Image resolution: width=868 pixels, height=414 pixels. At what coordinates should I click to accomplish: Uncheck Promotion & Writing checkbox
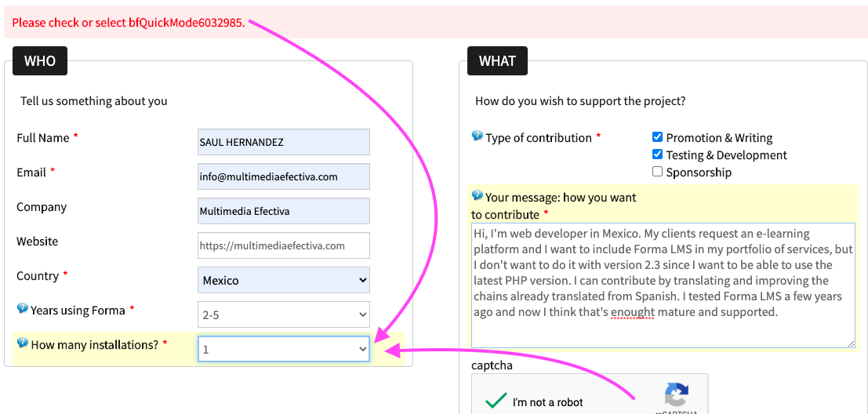(x=657, y=137)
